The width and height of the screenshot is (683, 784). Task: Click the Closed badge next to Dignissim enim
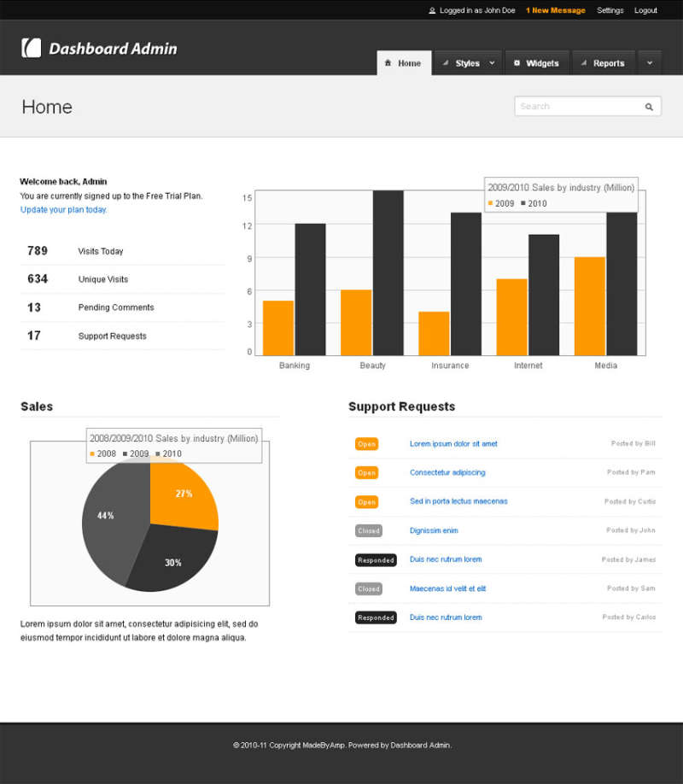point(369,531)
